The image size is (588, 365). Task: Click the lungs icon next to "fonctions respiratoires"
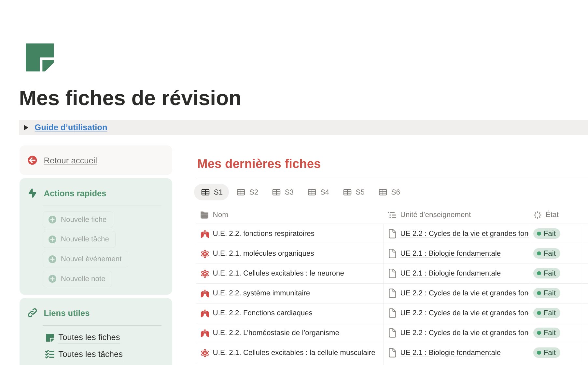tap(205, 234)
